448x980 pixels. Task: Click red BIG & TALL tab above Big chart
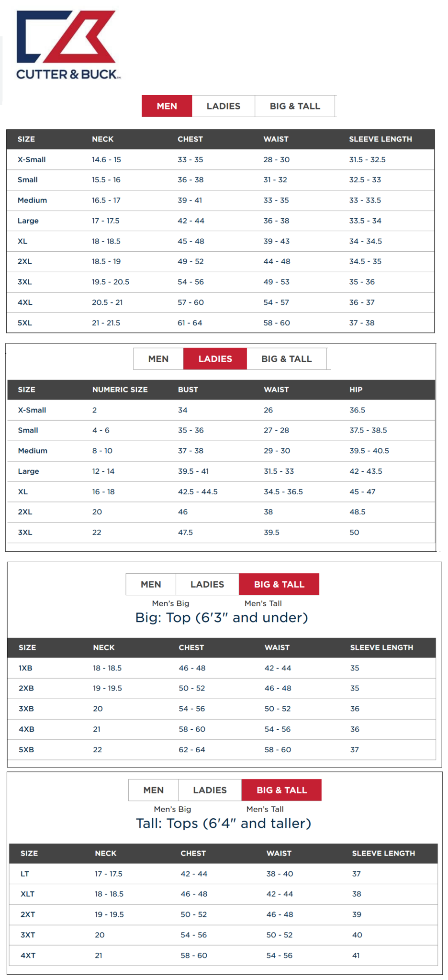[x=279, y=584]
